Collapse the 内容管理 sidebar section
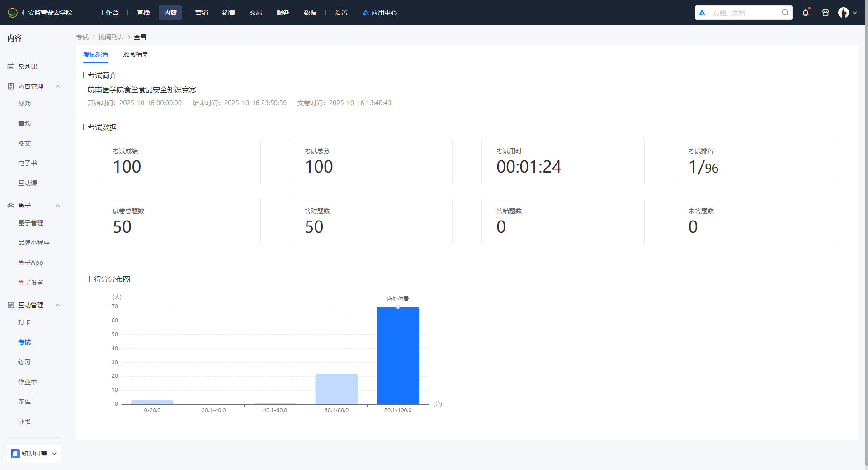The height and width of the screenshot is (470, 868). (x=57, y=86)
